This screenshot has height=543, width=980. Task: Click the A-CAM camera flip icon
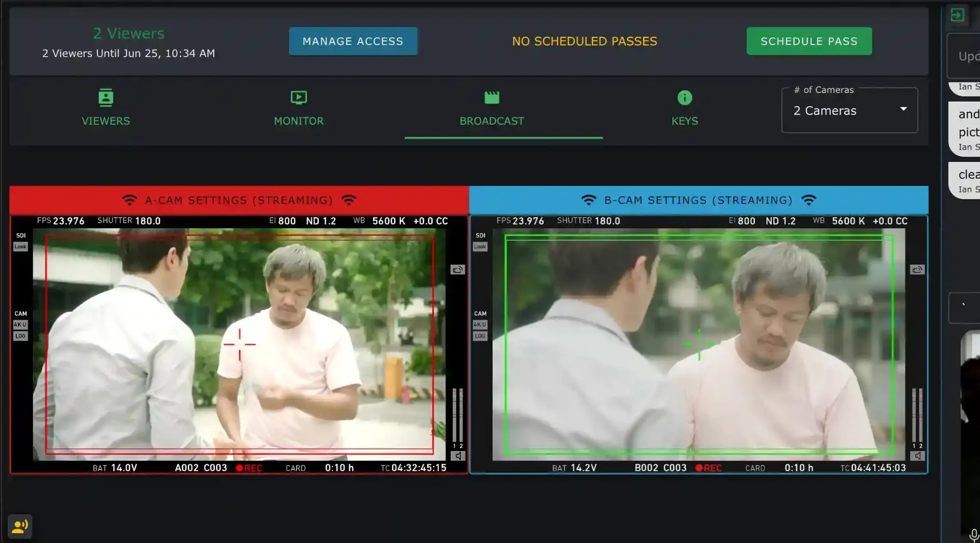coord(457,270)
